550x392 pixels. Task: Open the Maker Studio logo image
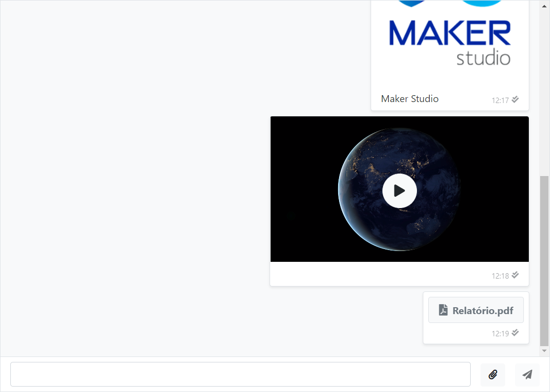pos(449,42)
